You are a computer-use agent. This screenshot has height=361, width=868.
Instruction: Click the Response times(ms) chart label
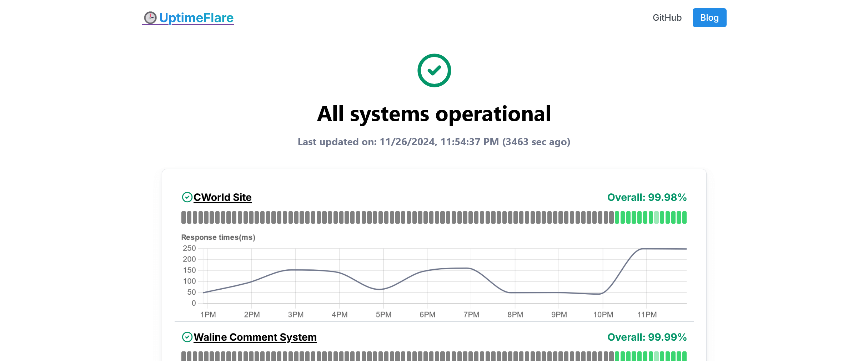point(218,237)
